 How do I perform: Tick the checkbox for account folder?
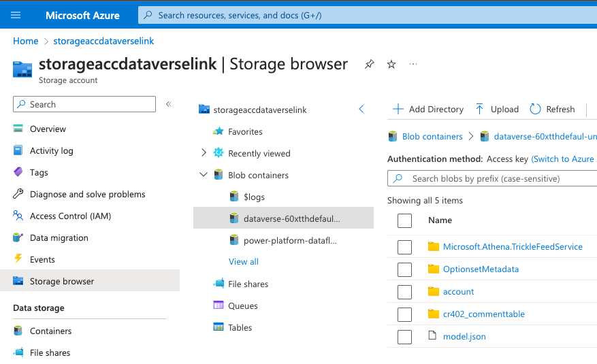click(x=404, y=292)
